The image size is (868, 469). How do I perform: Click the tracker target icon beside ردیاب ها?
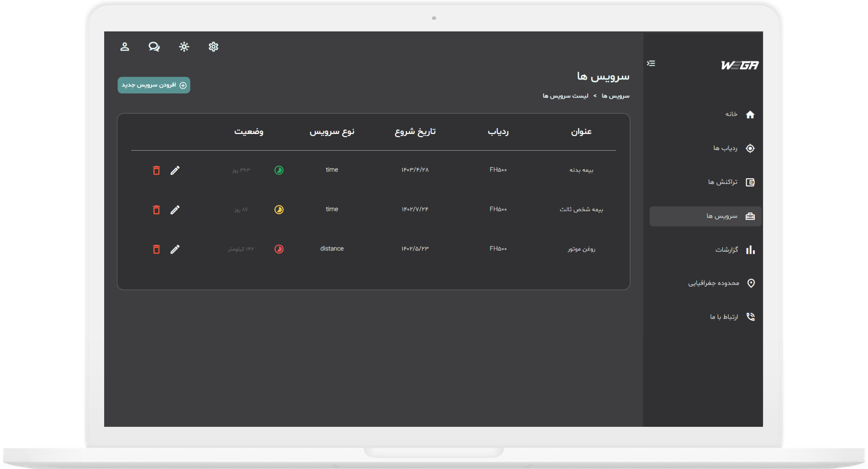coord(750,148)
